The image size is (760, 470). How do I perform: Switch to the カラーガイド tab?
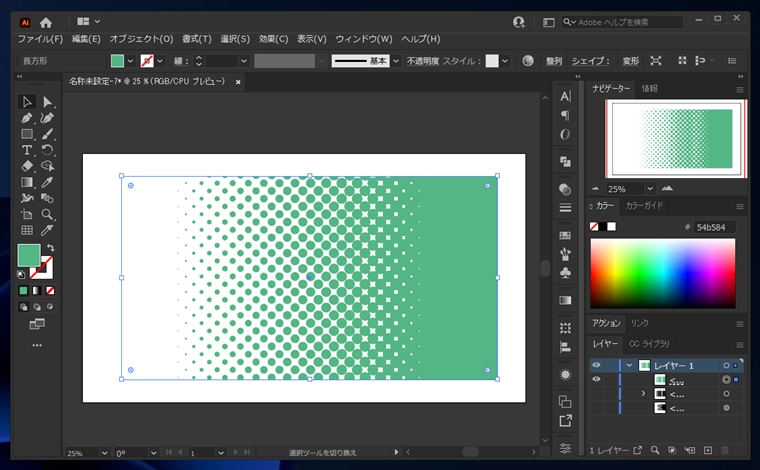[x=644, y=206]
